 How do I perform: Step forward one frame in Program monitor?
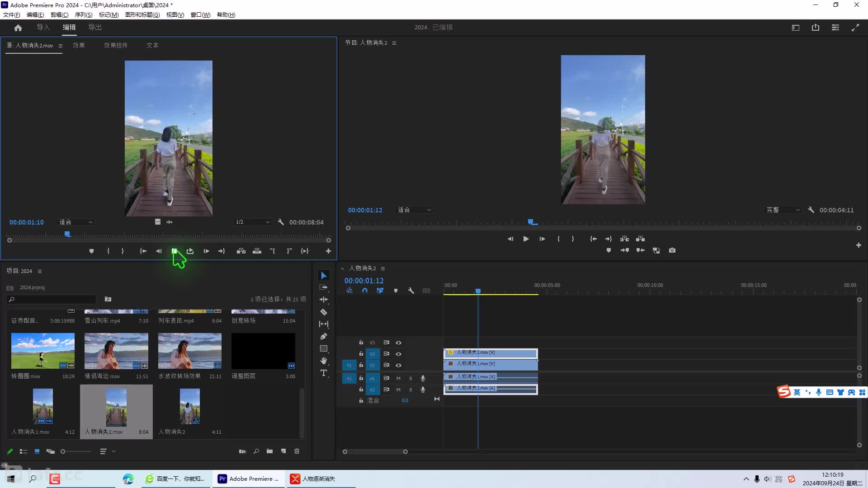542,239
